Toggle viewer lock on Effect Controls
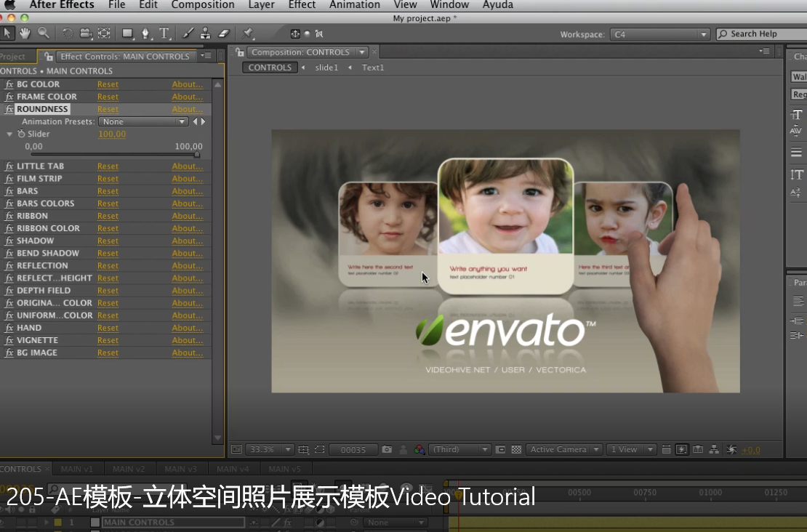This screenshot has width=807, height=532. 49,56
